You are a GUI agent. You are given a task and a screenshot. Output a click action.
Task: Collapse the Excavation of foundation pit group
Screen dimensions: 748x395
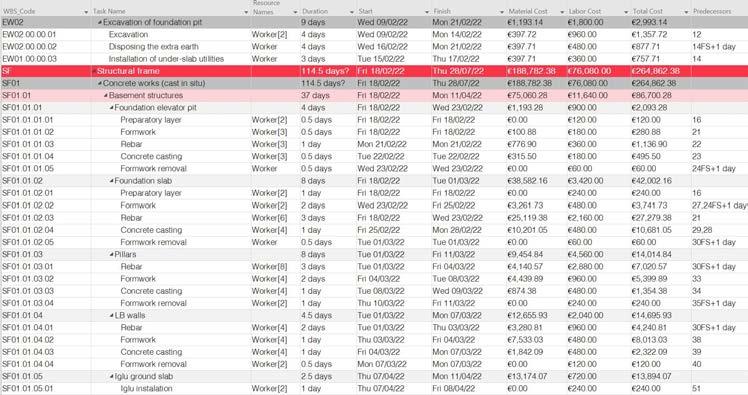click(x=100, y=22)
